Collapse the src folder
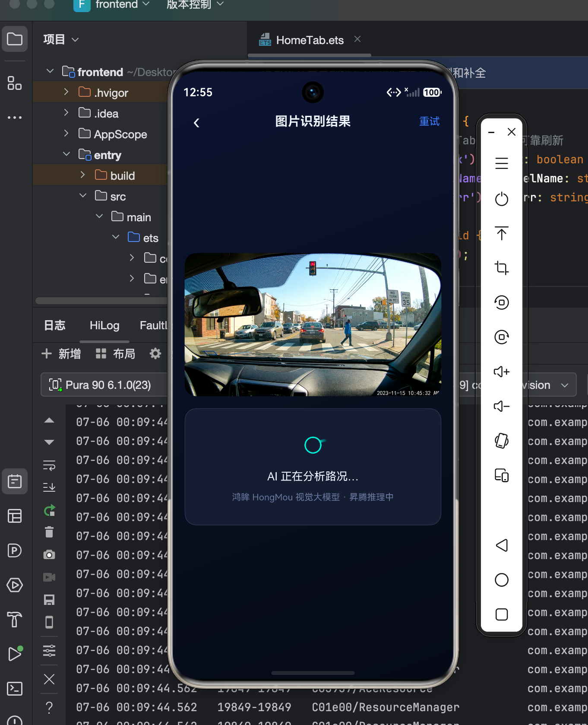This screenshot has width=588, height=725. 82,195
